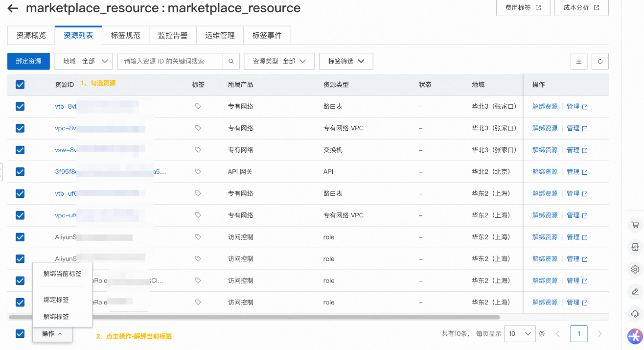Click 管理 in the vpc-8v row
644x350 pixels.
click(576, 128)
